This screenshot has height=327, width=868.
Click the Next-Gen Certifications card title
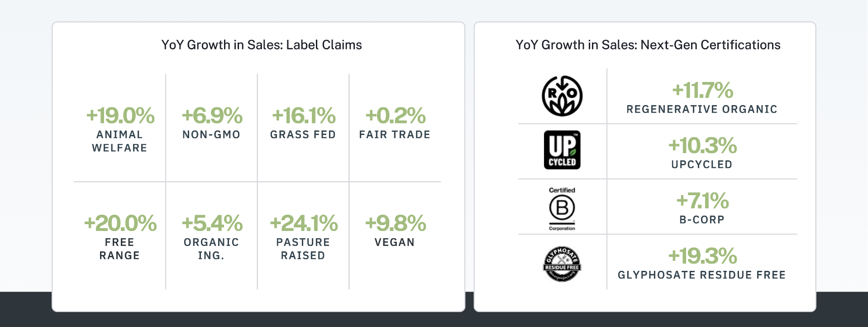click(x=648, y=45)
